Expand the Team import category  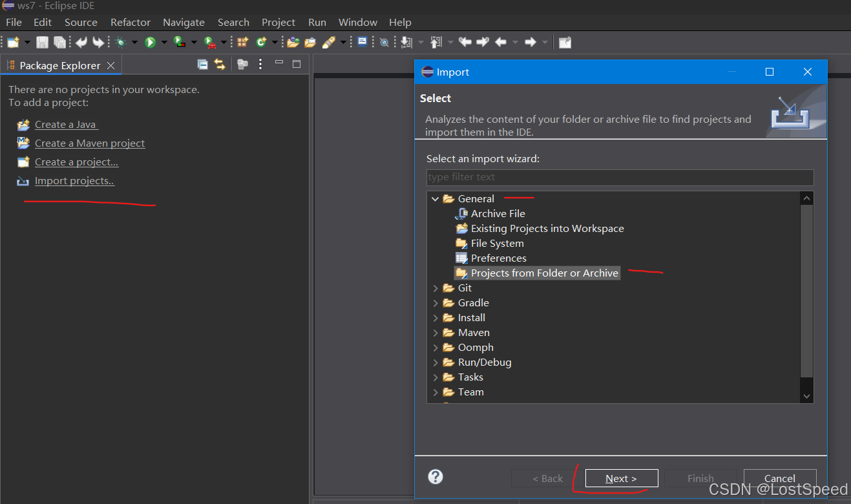pos(436,392)
